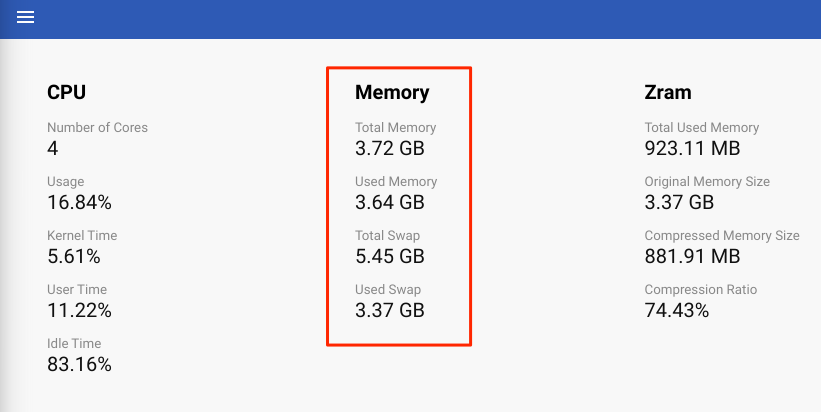Open the hamburger navigation menu
This screenshot has width=821, height=412.
point(26,18)
